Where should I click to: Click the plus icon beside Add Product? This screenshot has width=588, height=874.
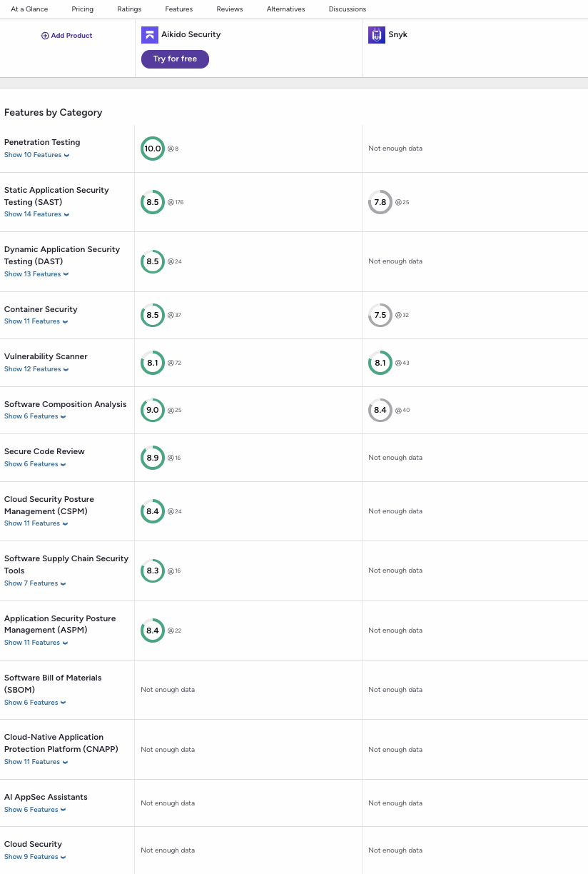pyautogui.click(x=45, y=36)
